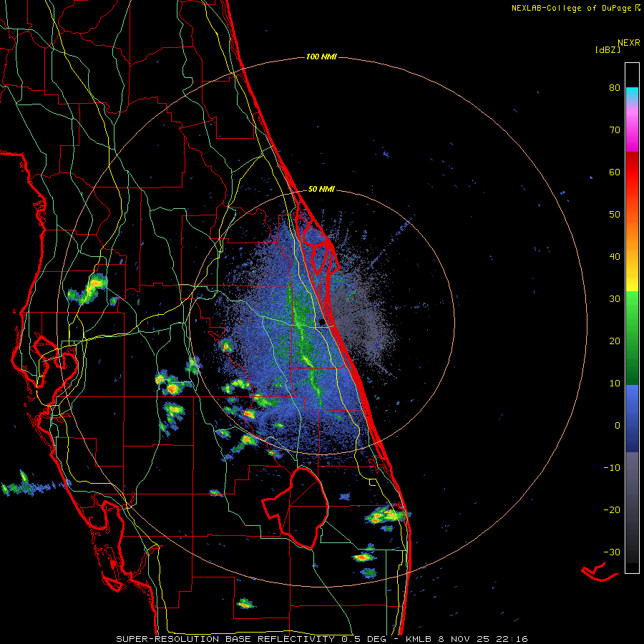Viewport: 644px width, 644px height.
Task: Click the -10 value on the dBZ scale
Action: click(x=612, y=468)
